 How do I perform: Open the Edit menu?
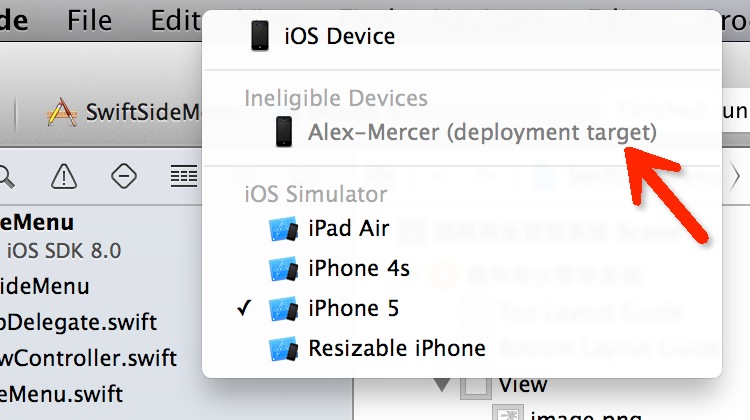tap(175, 20)
